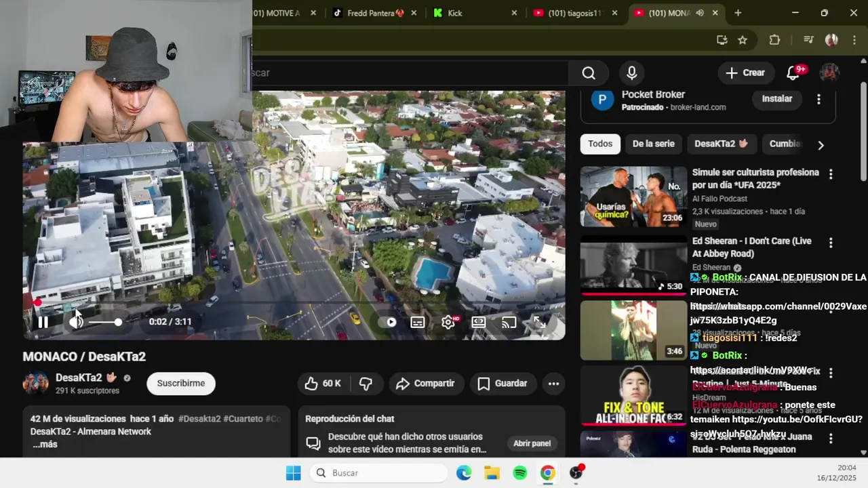Click the YouTube search input field
Image resolution: width=868 pixels, height=488 pixels.
[410, 73]
